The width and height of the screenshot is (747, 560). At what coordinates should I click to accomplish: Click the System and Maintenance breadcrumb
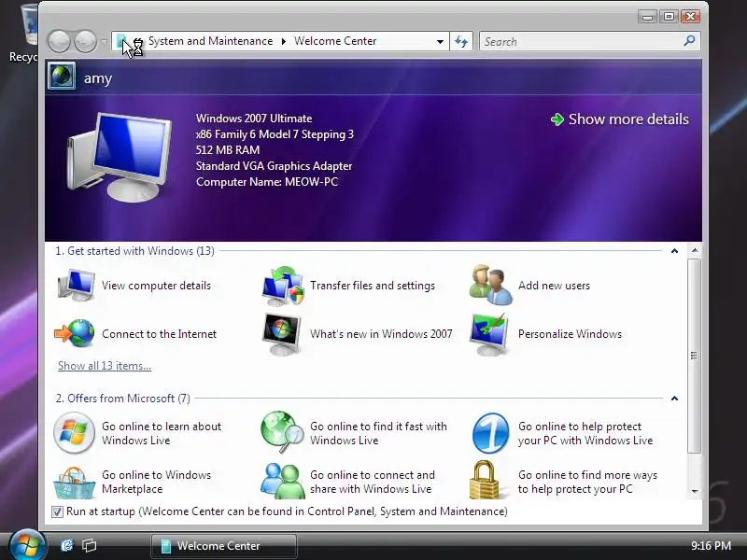211,41
